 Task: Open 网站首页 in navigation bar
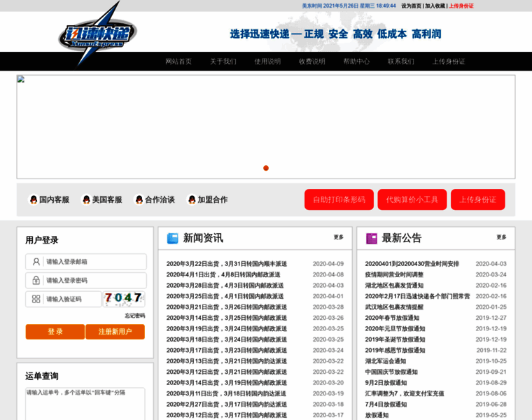pos(178,62)
